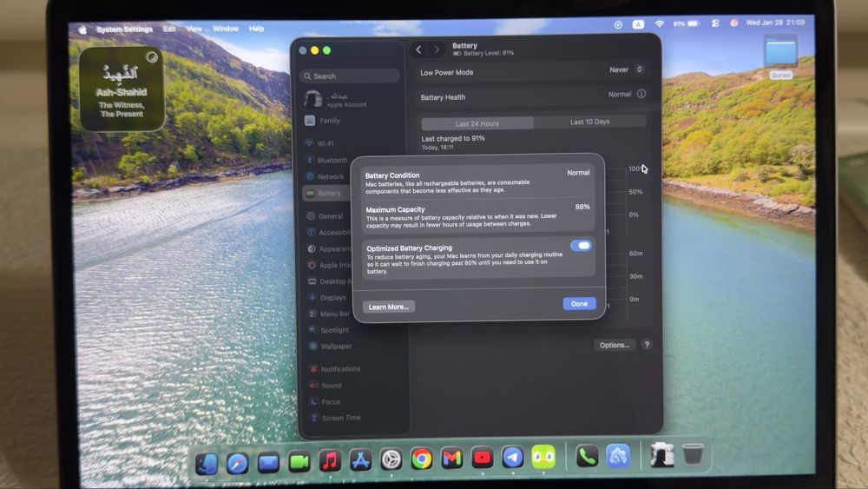The image size is (868, 489).
Task: Open YouTube from the Dock
Action: (482, 458)
